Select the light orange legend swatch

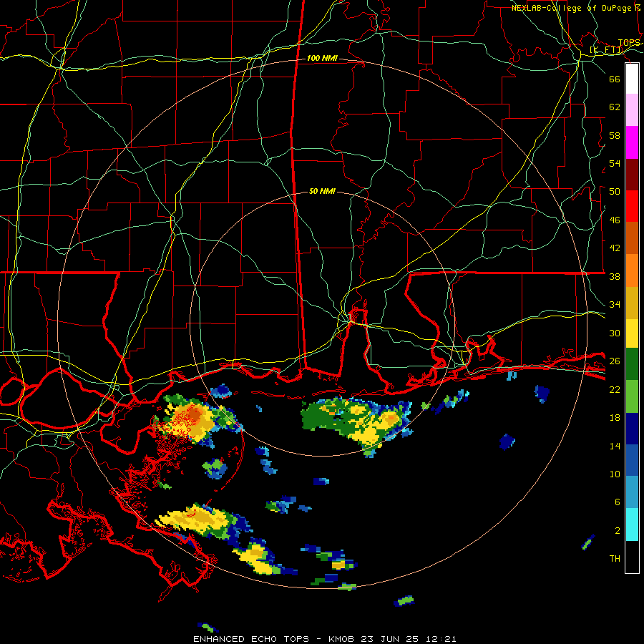[632, 270]
